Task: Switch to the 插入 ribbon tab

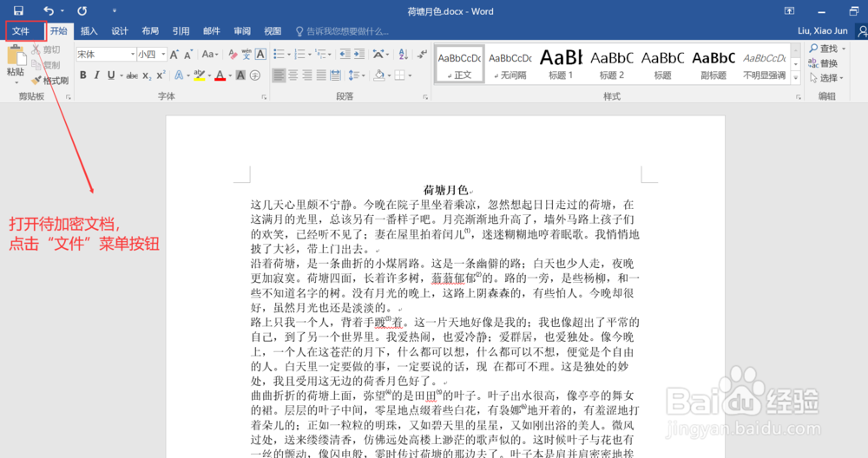Action: tap(89, 31)
